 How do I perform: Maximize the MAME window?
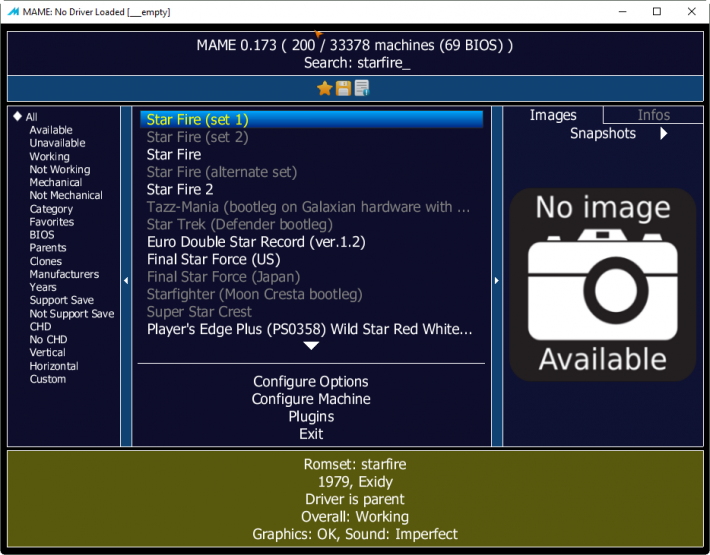pos(657,12)
